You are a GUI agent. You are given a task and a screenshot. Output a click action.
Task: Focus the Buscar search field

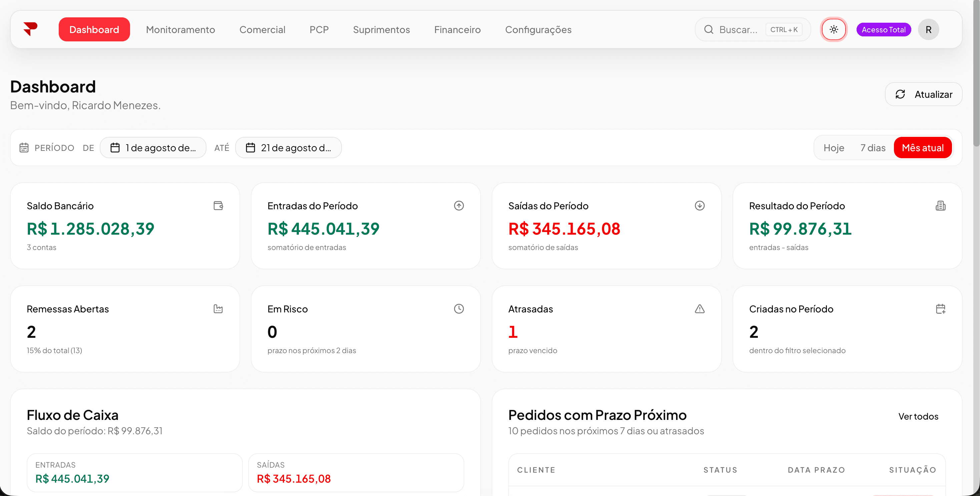point(753,29)
